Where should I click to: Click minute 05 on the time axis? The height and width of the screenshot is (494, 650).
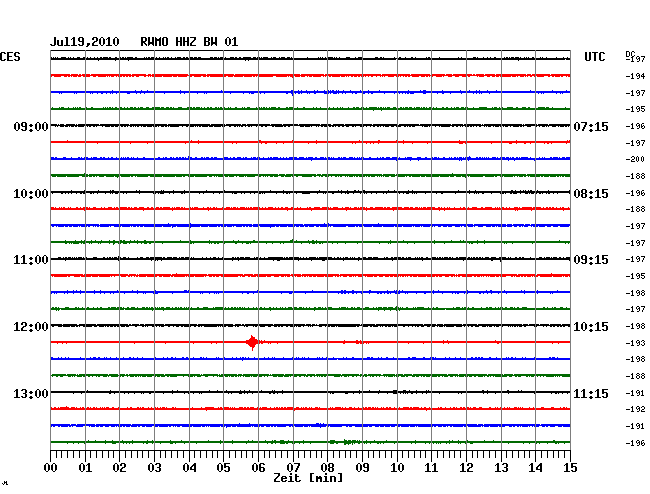coord(223,468)
